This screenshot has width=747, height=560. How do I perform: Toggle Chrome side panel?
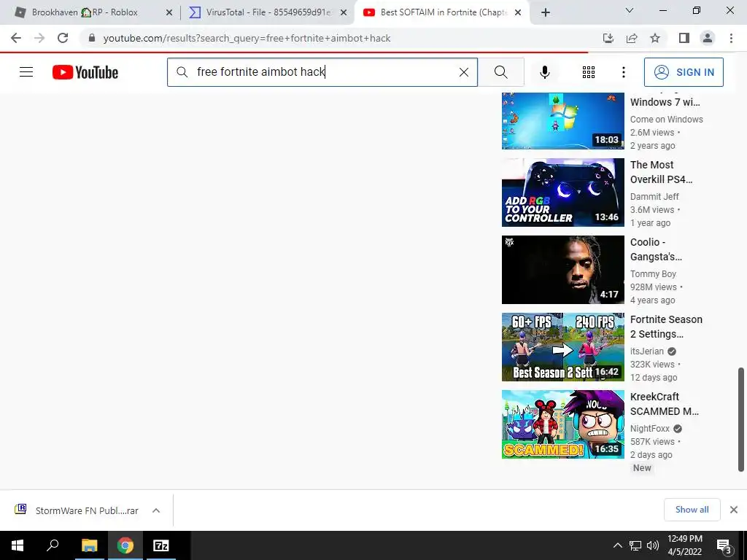click(x=684, y=38)
